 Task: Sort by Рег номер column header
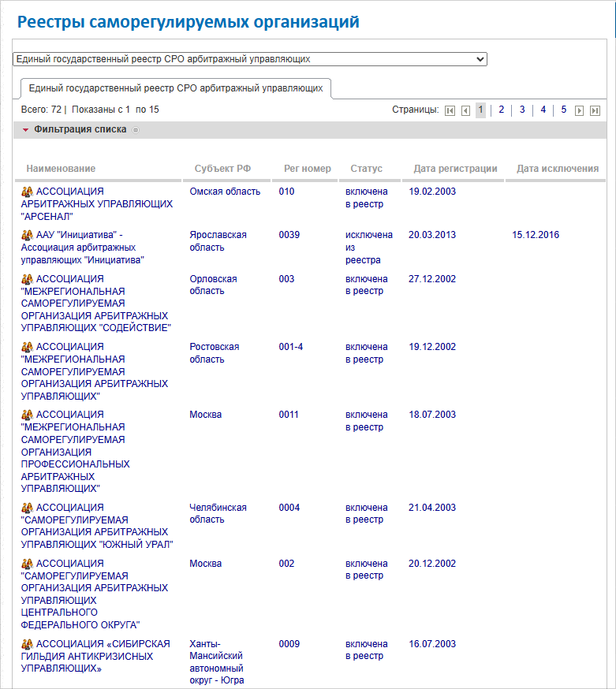point(308,169)
